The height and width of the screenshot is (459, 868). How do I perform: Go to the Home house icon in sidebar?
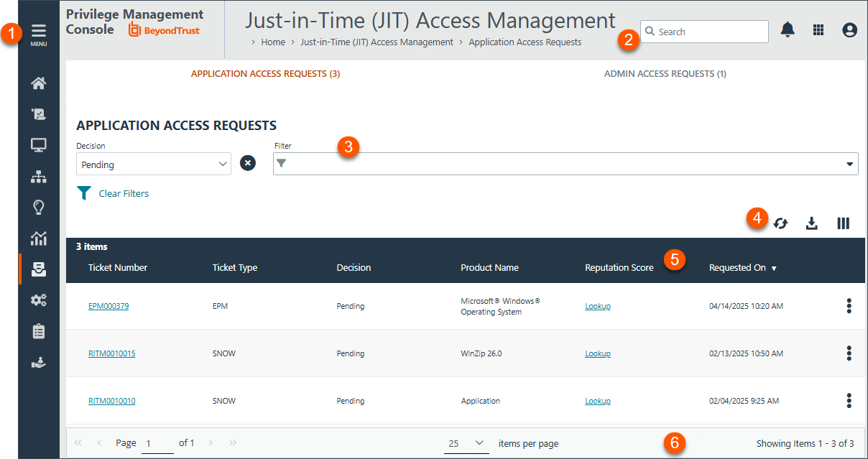(x=39, y=83)
